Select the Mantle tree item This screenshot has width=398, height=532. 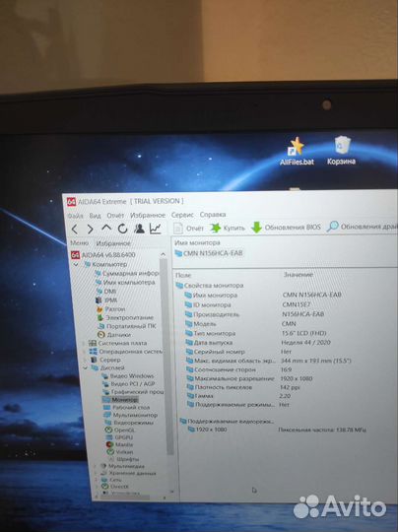pyautogui.click(x=120, y=444)
